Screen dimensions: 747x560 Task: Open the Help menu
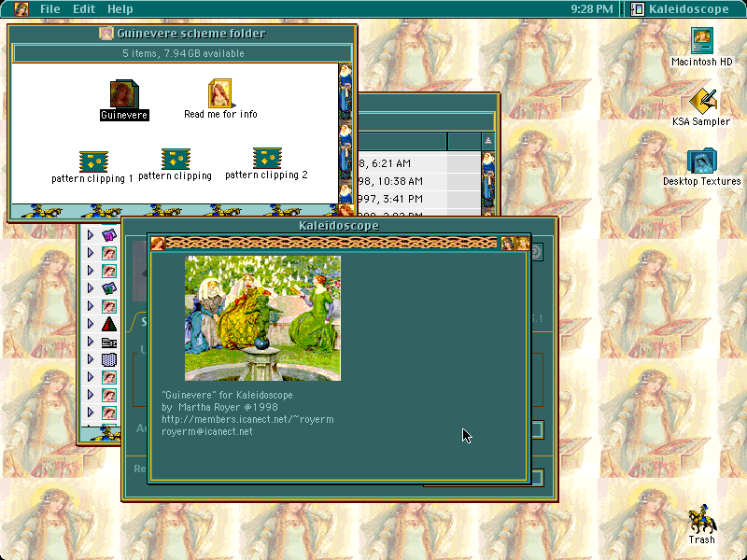pos(120,9)
